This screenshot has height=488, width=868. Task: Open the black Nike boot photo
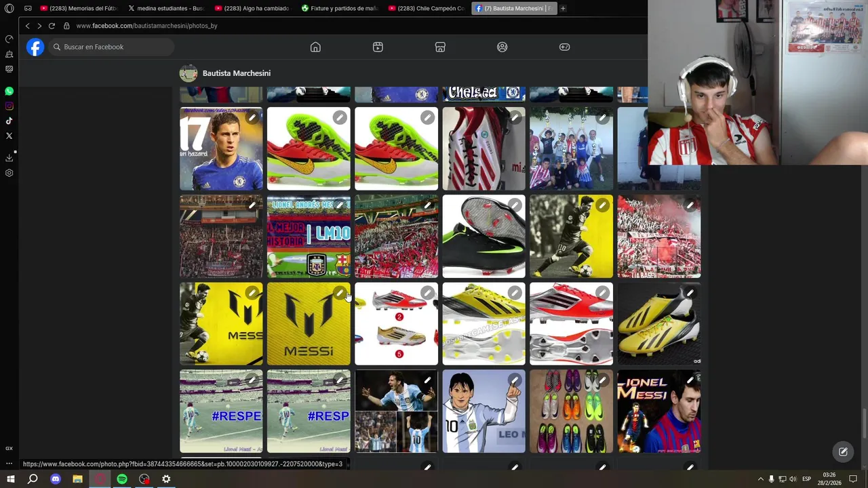click(x=484, y=236)
